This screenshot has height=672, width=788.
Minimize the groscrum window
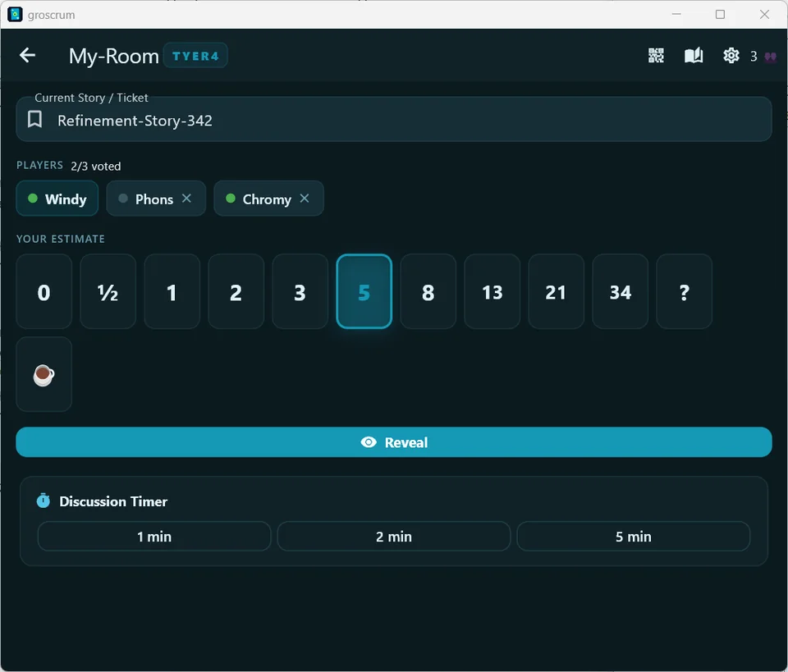(676, 14)
